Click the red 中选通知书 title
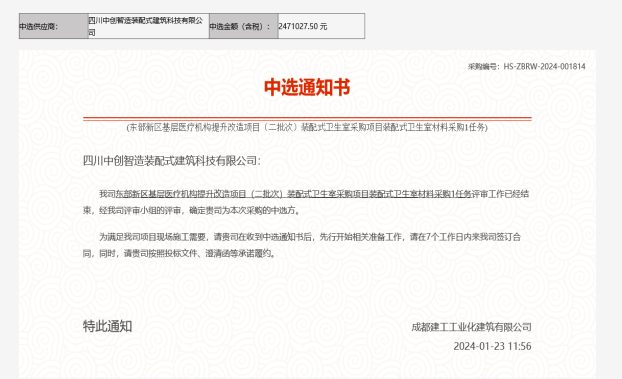 307,87
